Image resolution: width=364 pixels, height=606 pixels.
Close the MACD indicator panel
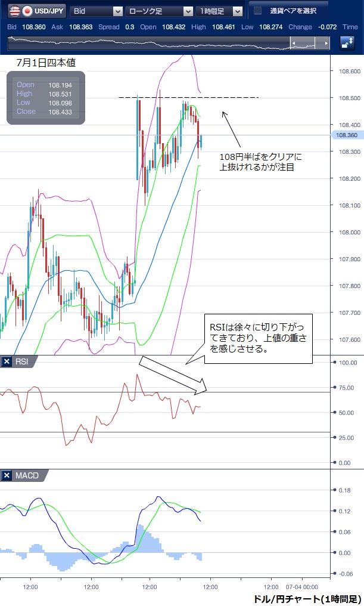point(7,475)
